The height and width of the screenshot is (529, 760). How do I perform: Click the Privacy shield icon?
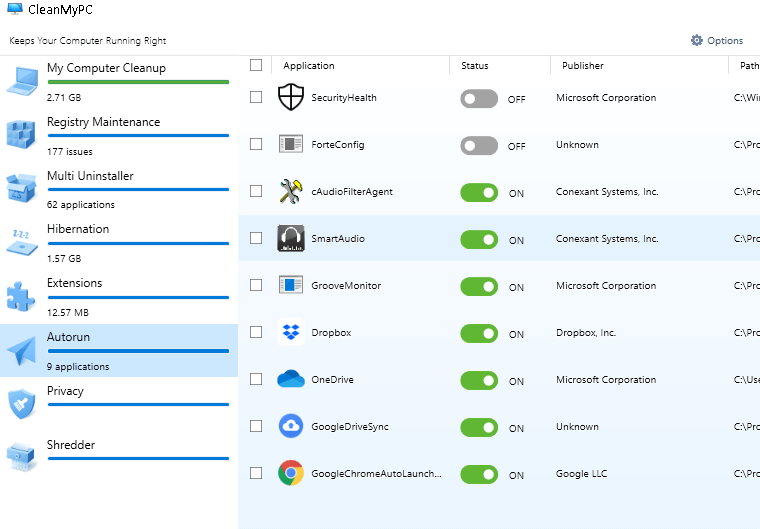coord(22,403)
